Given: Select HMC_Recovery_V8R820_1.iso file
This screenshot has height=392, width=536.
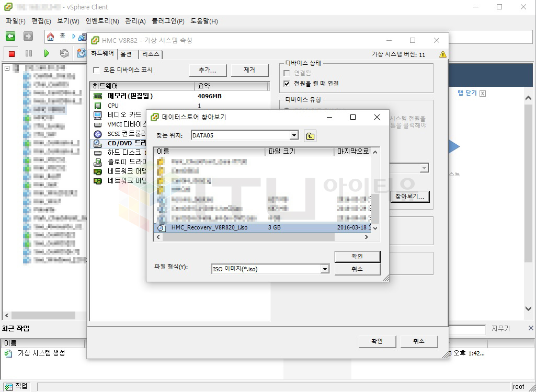Looking at the screenshot, I should pyautogui.click(x=209, y=228).
